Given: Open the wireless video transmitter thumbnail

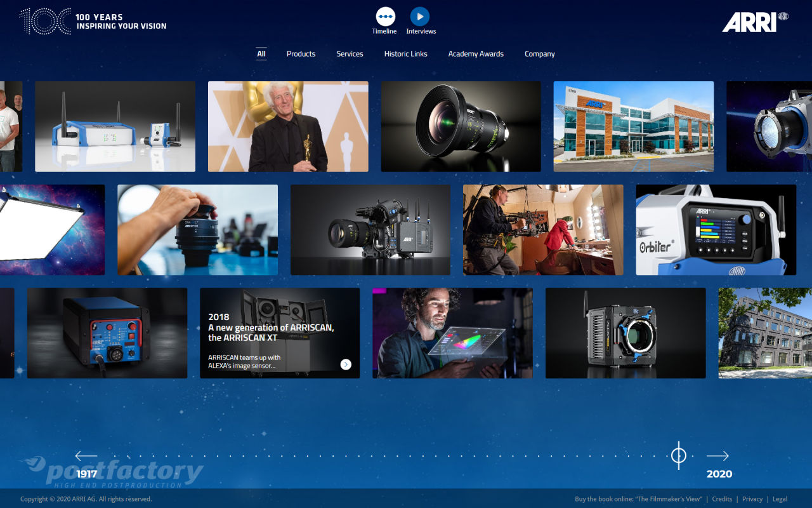Looking at the screenshot, I should pos(115,126).
